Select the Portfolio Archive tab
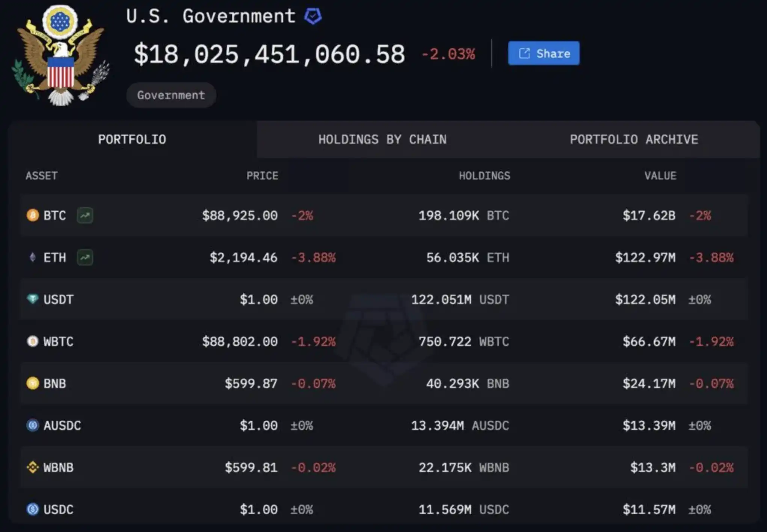767x532 pixels. 634,139
